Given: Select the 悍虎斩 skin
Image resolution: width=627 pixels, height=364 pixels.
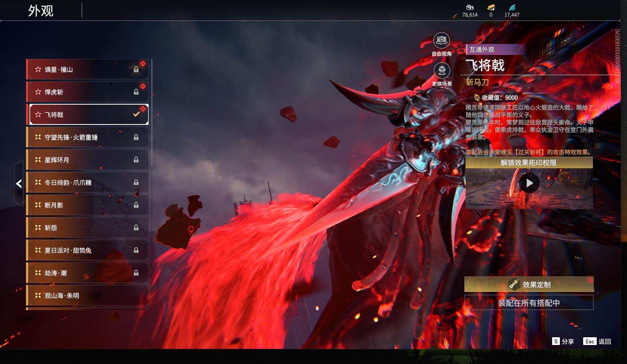Looking at the screenshot, I should point(87,92).
